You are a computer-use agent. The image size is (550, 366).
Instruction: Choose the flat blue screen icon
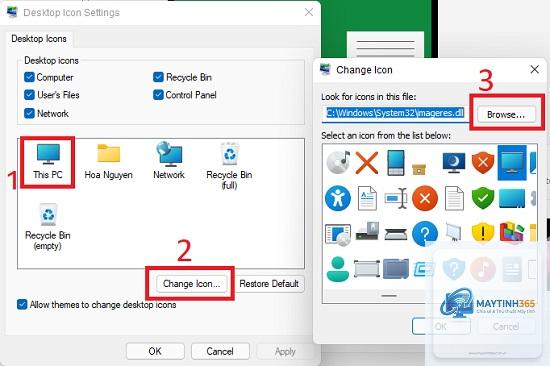point(512,199)
